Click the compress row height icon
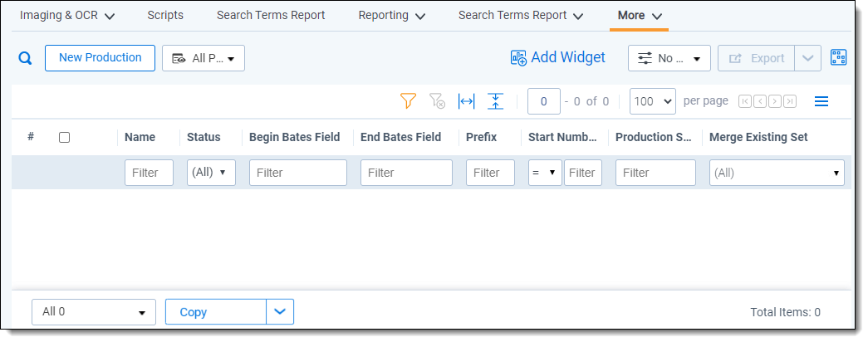The width and height of the screenshot is (868, 342). coord(496,101)
